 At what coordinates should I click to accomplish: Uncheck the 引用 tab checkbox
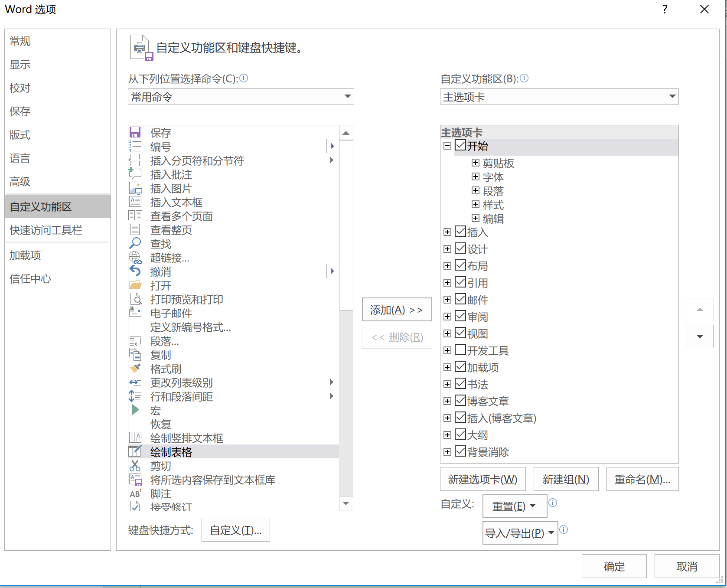tap(460, 282)
